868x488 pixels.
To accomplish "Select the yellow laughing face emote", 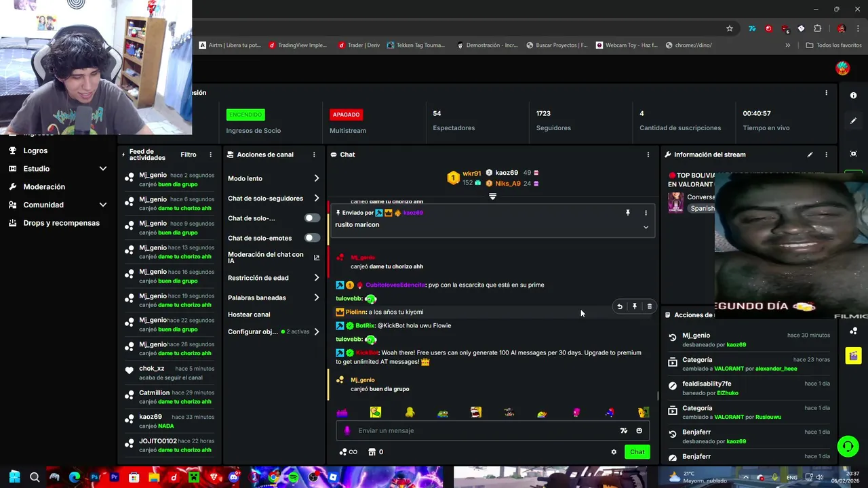I will [x=476, y=412].
